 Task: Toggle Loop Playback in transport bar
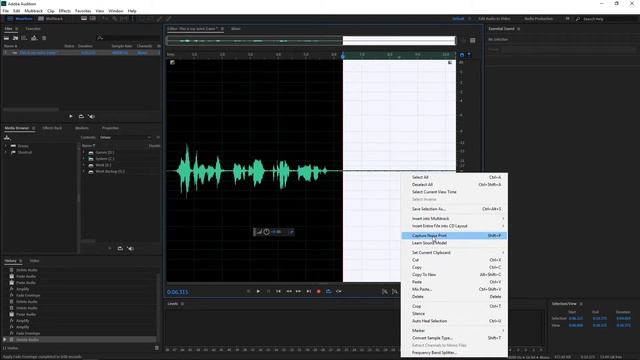[329, 291]
